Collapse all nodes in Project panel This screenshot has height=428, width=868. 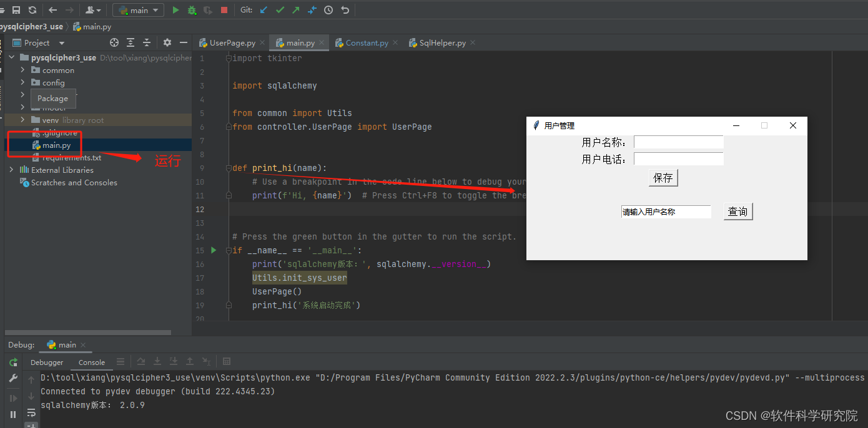click(147, 42)
